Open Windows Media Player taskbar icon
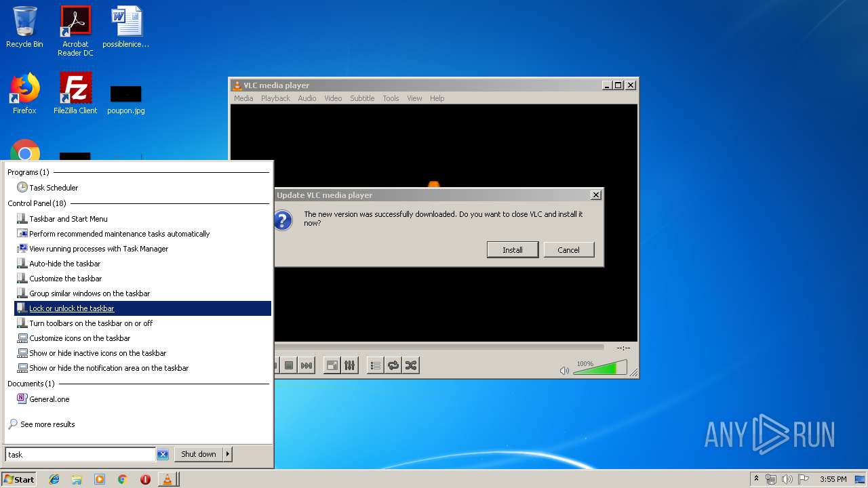868x488 pixels. tap(100, 479)
